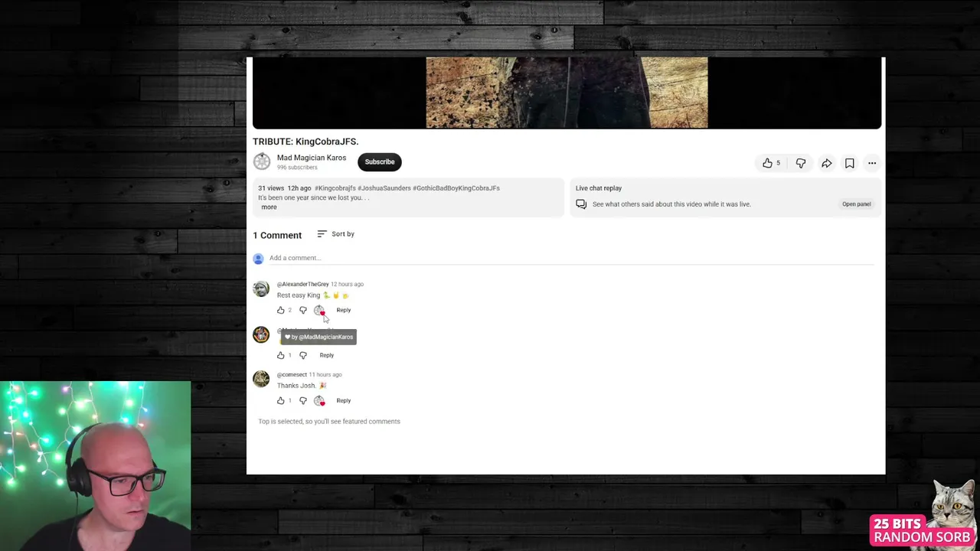Click the '1 Comment' heading
Viewport: 980px width, 551px height.
pos(277,236)
